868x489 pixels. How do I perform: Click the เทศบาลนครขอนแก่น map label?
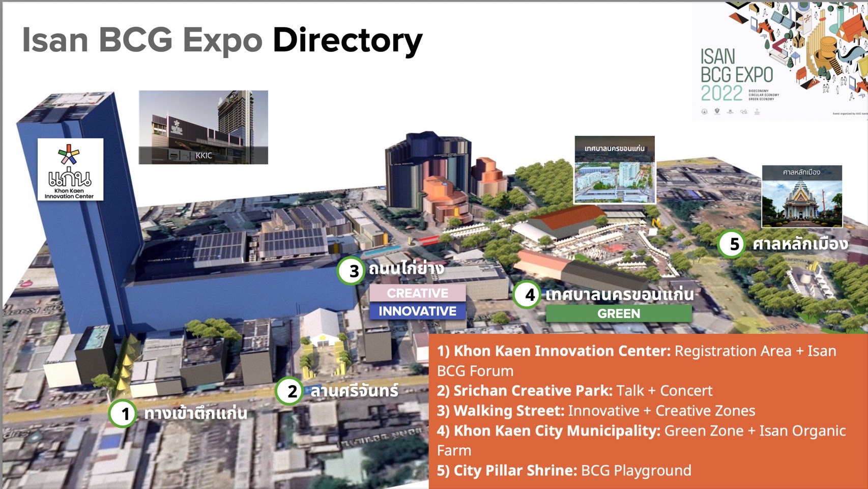620,294
